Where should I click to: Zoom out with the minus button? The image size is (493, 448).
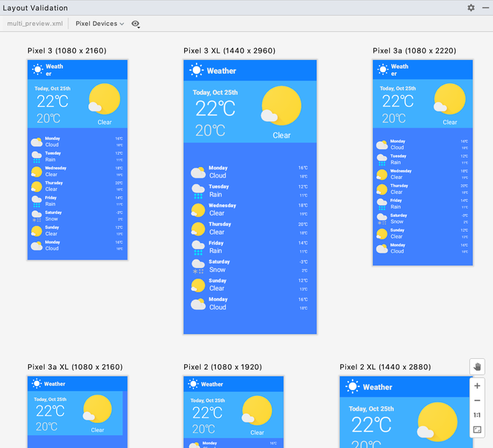(477, 400)
